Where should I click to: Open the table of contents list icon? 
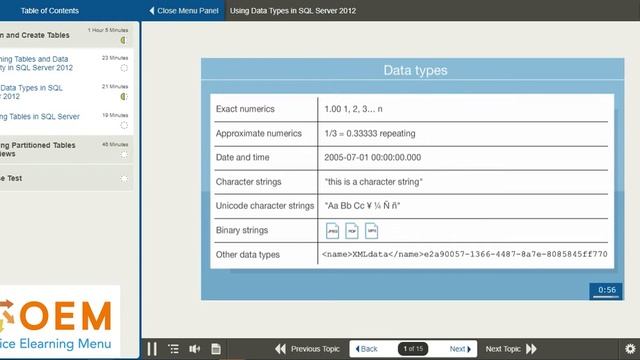coord(173,349)
